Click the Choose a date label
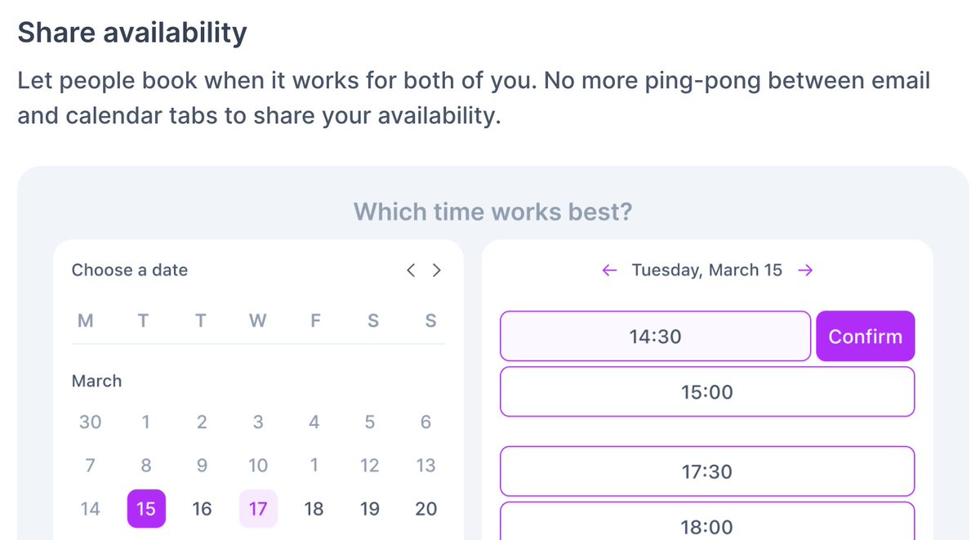This screenshot has width=980, height=540. pos(130,270)
